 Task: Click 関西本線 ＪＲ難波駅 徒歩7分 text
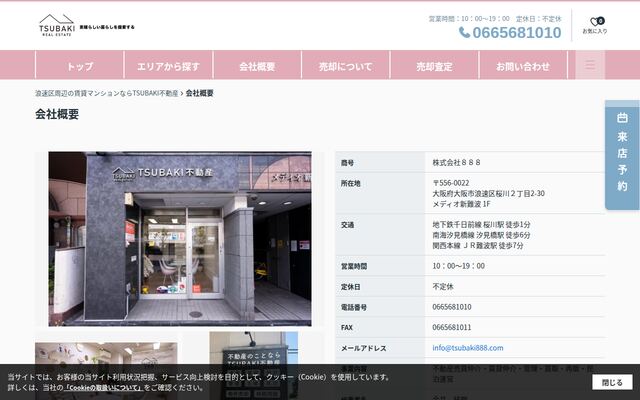pos(478,246)
